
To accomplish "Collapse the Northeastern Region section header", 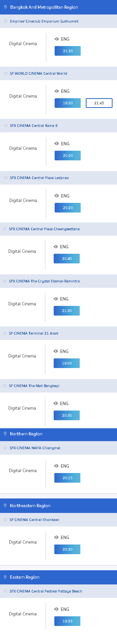I will (59, 506).
